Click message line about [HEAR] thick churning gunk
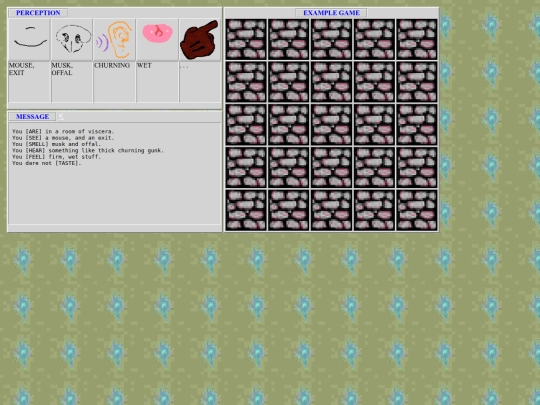Image resolution: width=540 pixels, height=405 pixels. click(88, 150)
